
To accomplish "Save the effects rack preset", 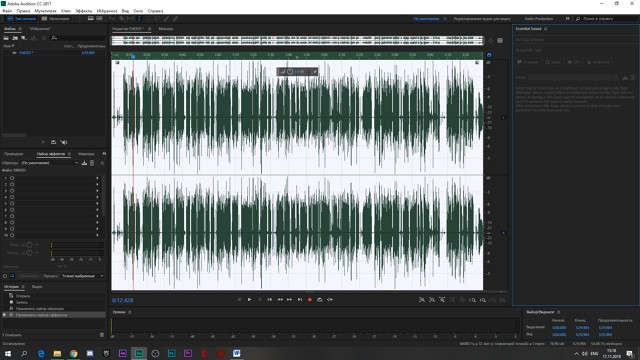I will [84, 163].
